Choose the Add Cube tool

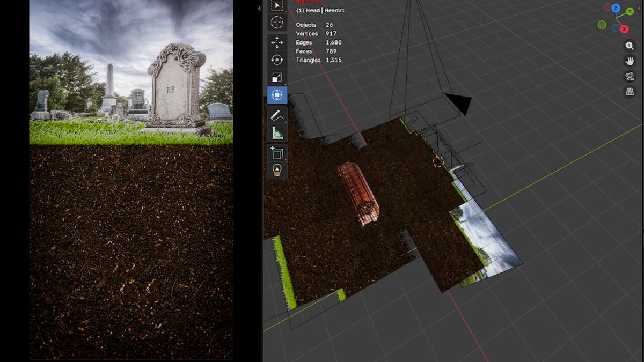pos(277,153)
